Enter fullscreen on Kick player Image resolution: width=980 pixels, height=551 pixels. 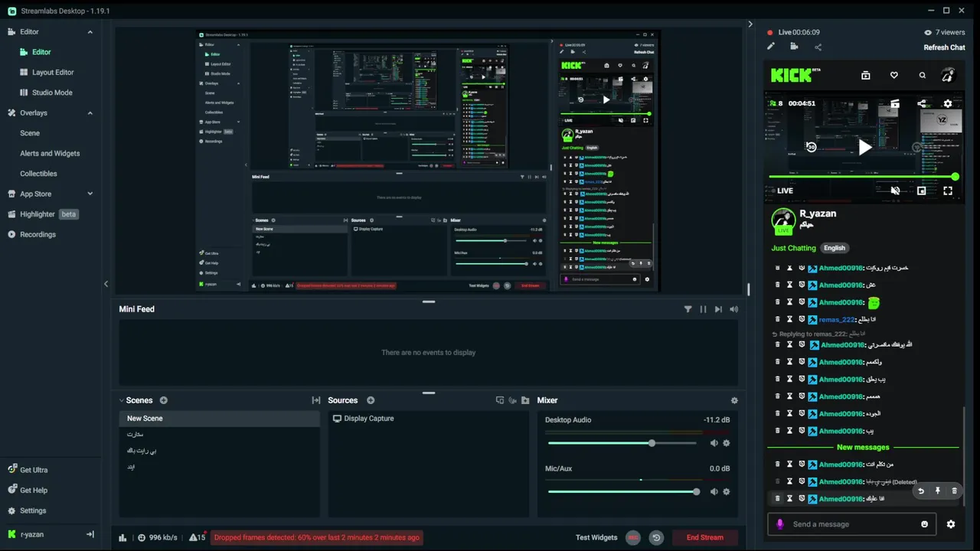click(948, 191)
